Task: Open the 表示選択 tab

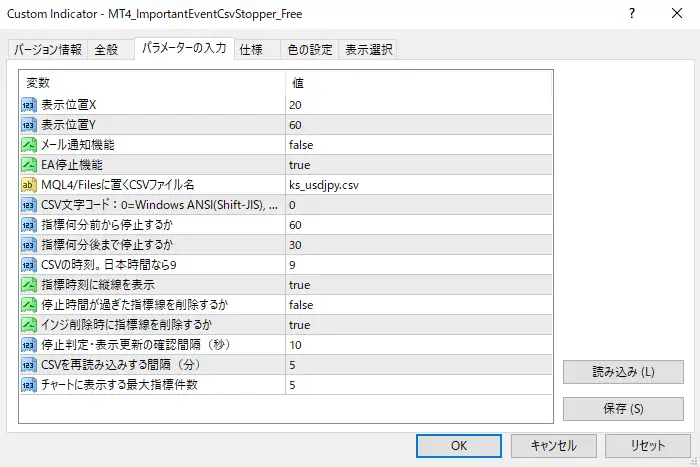Action: tap(369, 49)
